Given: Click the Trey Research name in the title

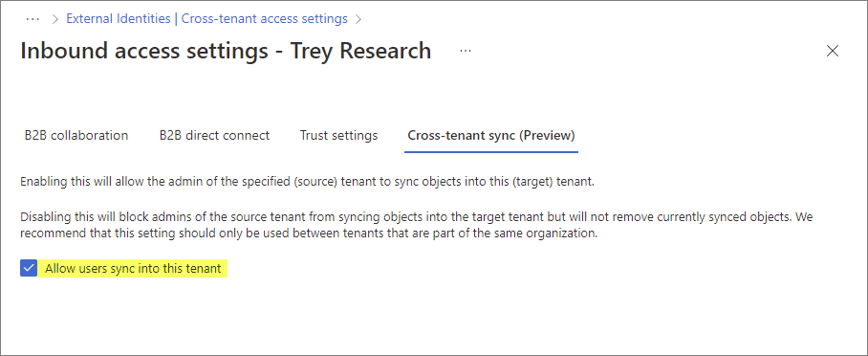Looking at the screenshot, I should 361,51.
